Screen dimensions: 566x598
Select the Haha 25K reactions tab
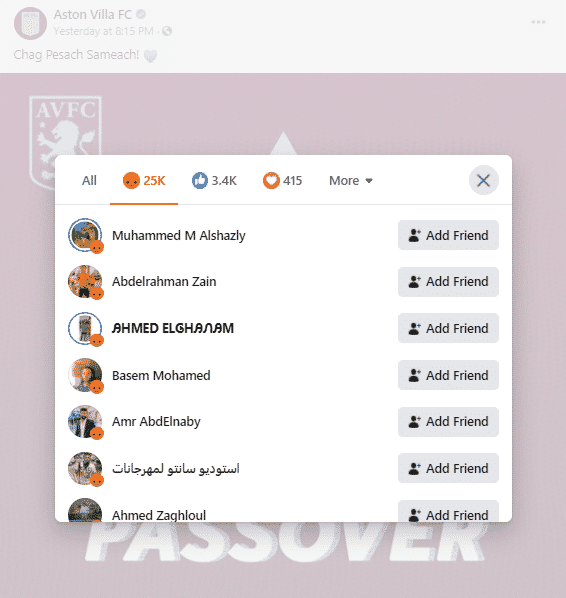144,180
